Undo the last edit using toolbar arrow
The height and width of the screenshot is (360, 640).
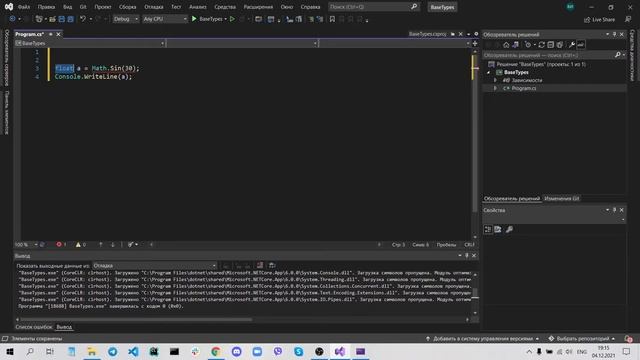(83, 19)
